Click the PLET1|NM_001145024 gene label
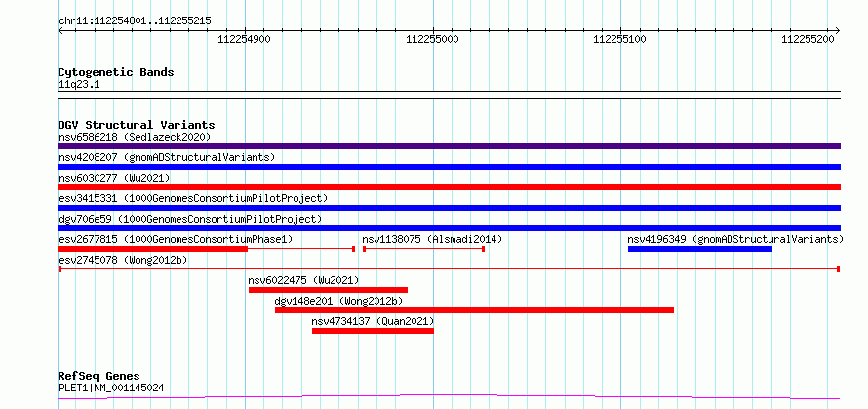 pyautogui.click(x=111, y=388)
